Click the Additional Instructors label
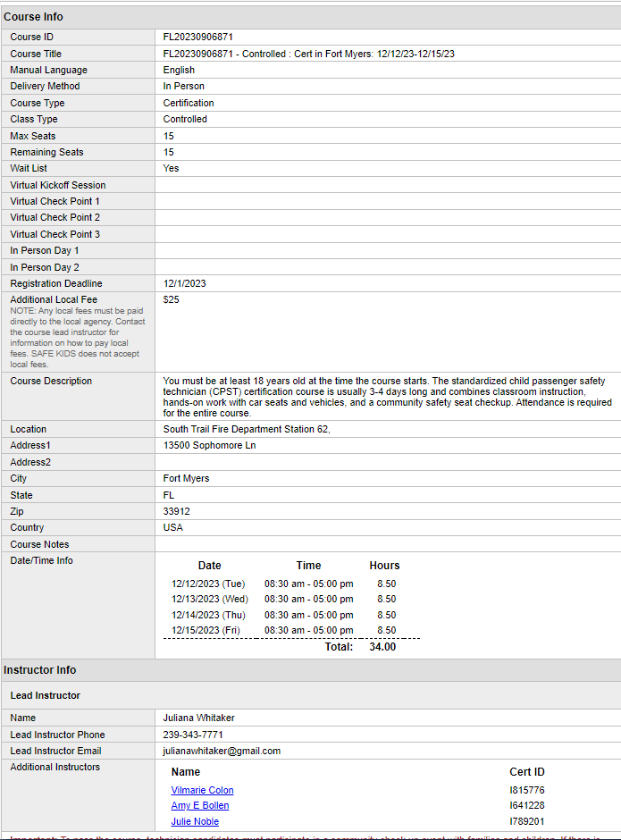 (55, 767)
